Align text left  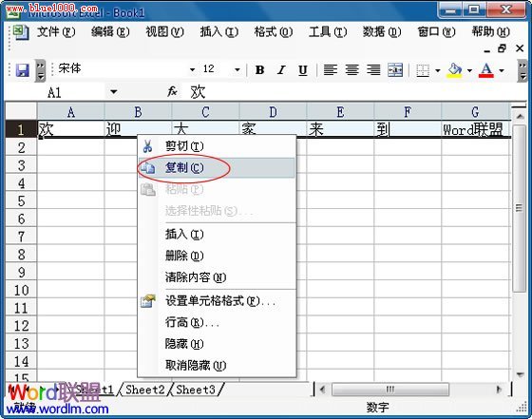(331, 70)
